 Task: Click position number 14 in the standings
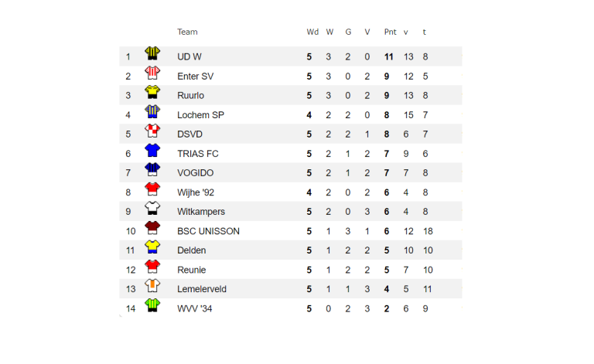(x=131, y=308)
